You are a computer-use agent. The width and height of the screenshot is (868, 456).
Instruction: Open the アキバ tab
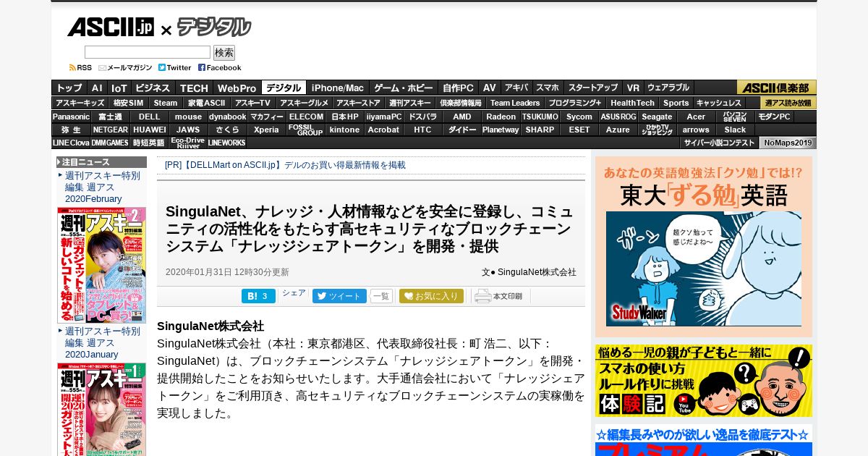(x=516, y=88)
